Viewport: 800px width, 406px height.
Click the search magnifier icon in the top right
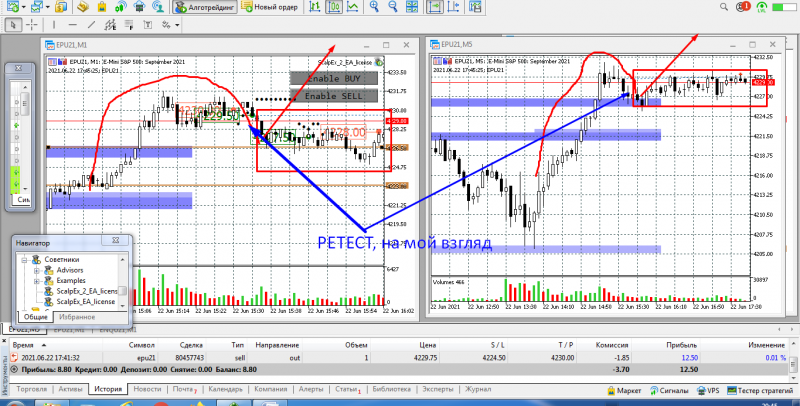click(x=723, y=7)
